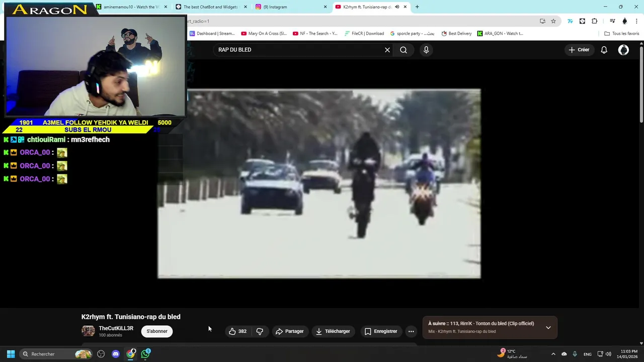Open TheCutKiLL3R channel avatar
The image size is (644, 362).
tap(88, 331)
